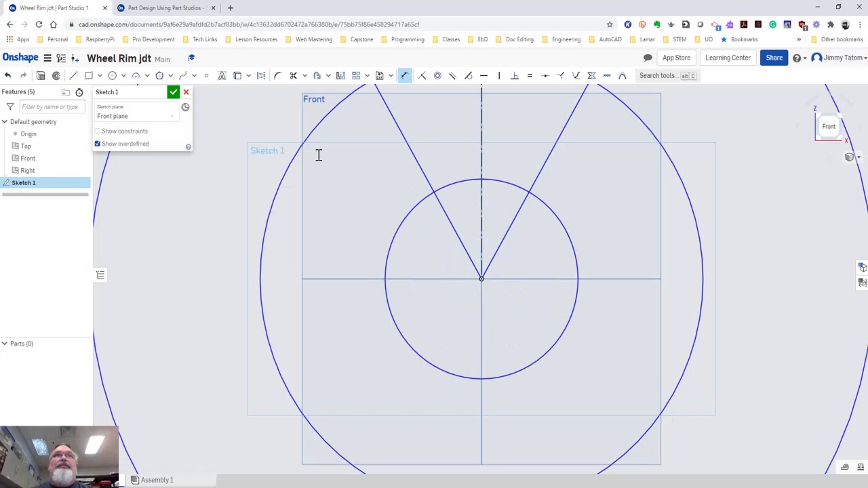This screenshot has height=488, width=868.
Task: Expand the polygon tool dropdown arrow
Action: 170,75
